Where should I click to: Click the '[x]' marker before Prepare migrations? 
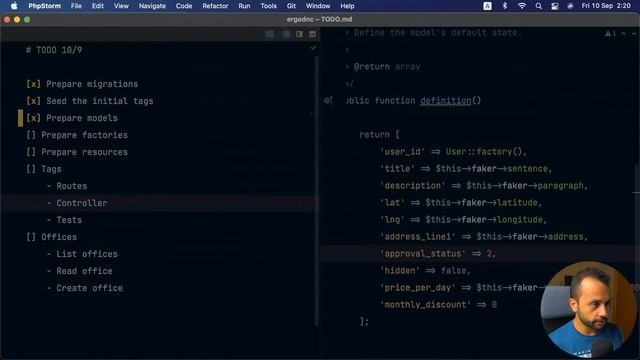tap(33, 84)
